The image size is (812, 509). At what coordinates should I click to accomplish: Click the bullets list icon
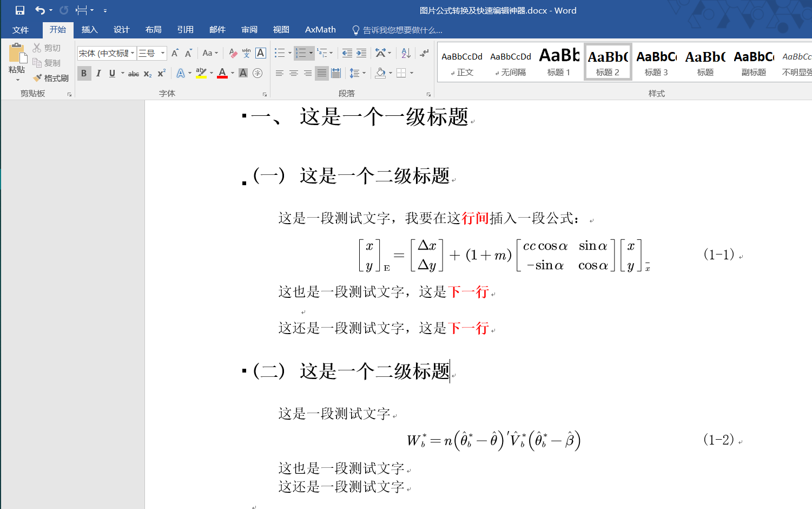tap(280, 53)
